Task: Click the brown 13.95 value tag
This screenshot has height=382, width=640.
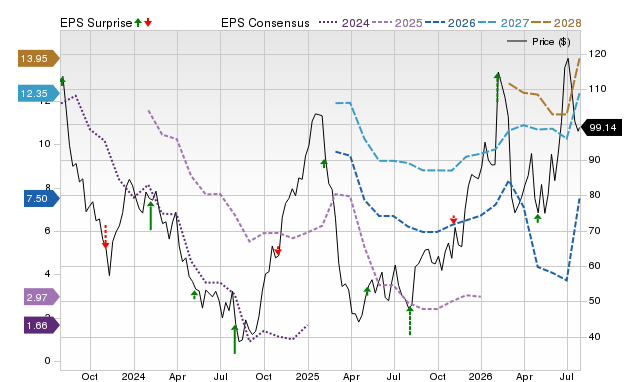Action: (39, 58)
